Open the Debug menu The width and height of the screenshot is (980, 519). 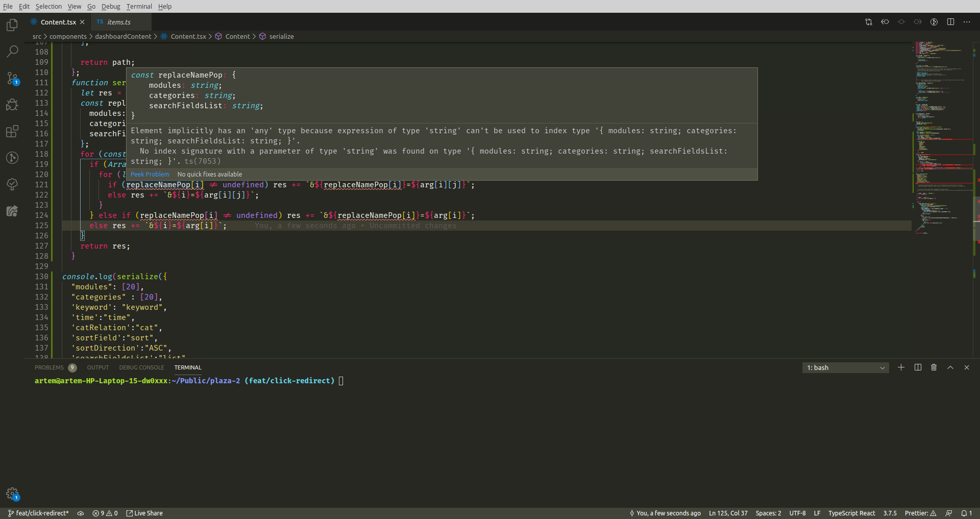[x=111, y=6]
